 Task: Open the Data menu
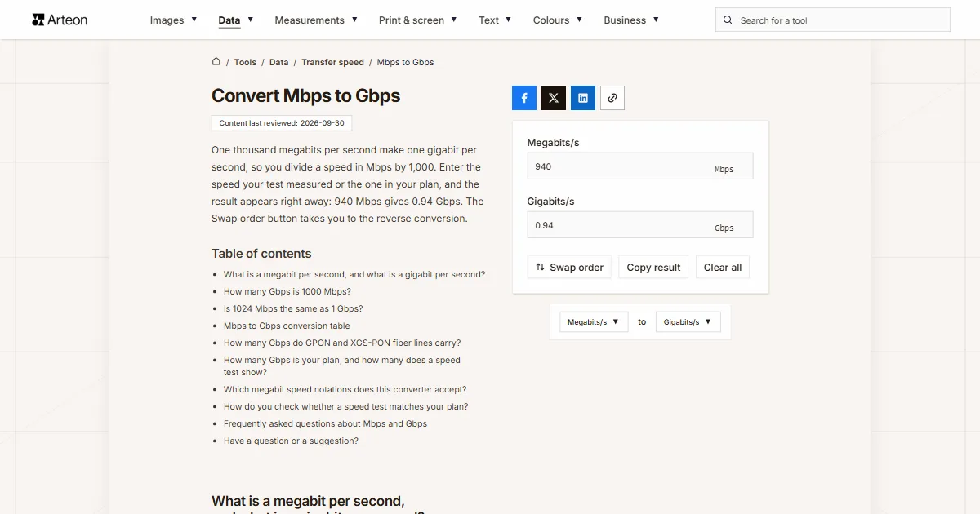(x=236, y=20)
